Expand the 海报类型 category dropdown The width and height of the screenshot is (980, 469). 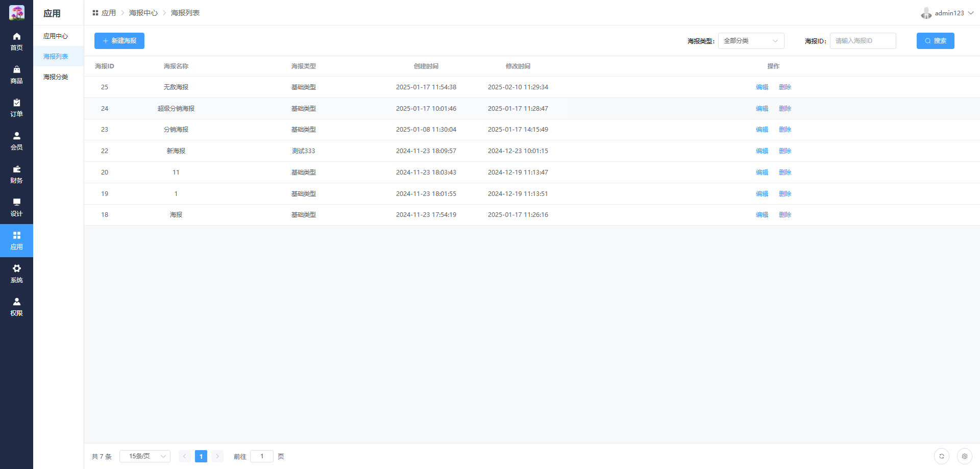(x=751, y=41)
